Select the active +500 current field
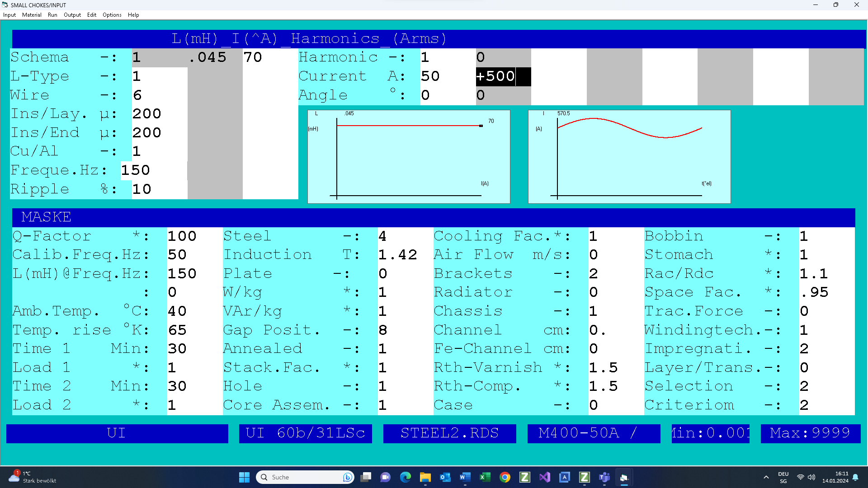This screenshot has height=488, width=868. 504,76
